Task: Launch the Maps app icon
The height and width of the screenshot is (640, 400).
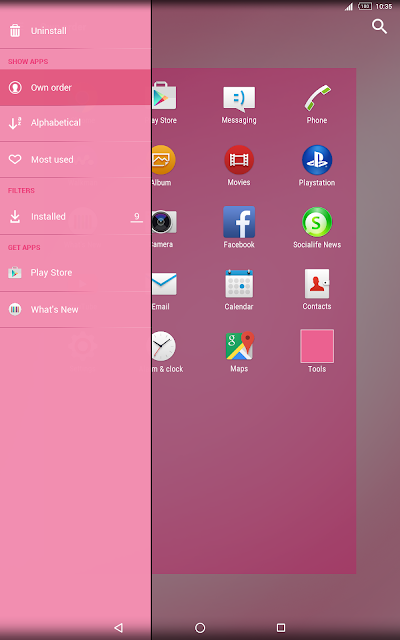Action: coord(240,346)
